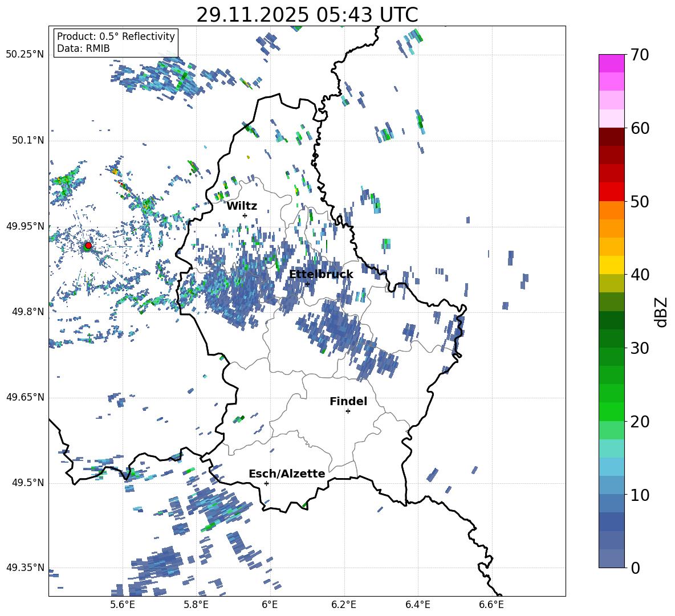
Task: Click the 49.8°N latitude label
Action: [27, 312]
